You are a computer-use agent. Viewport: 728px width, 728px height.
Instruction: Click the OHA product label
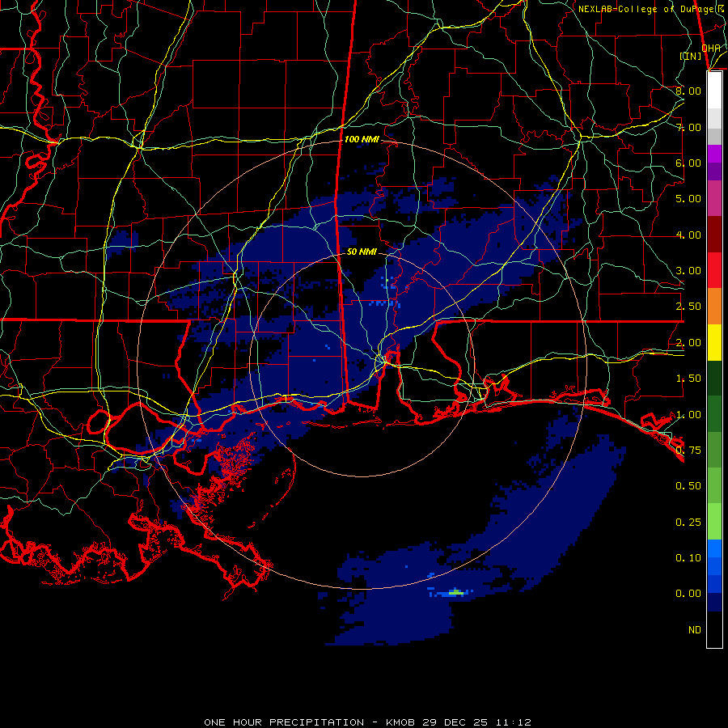(x=711, y=49)
